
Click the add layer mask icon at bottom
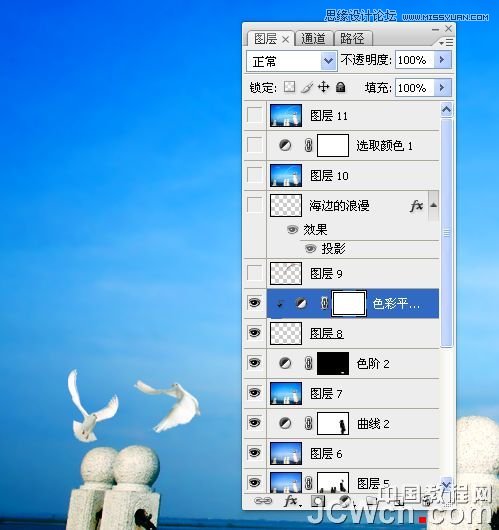point(318,501)
